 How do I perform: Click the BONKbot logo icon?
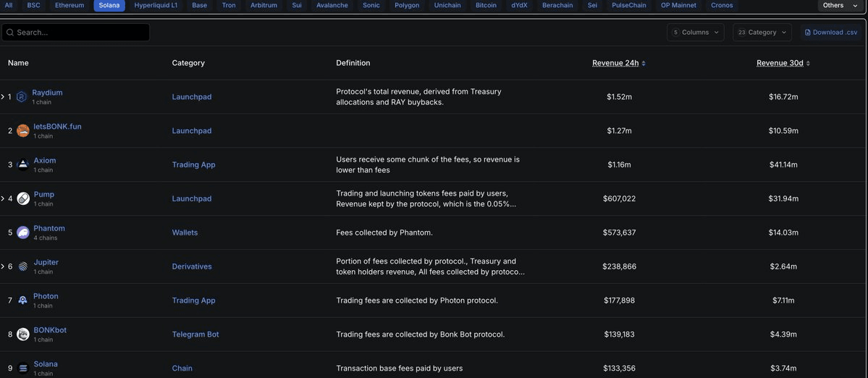pos(22,335)
